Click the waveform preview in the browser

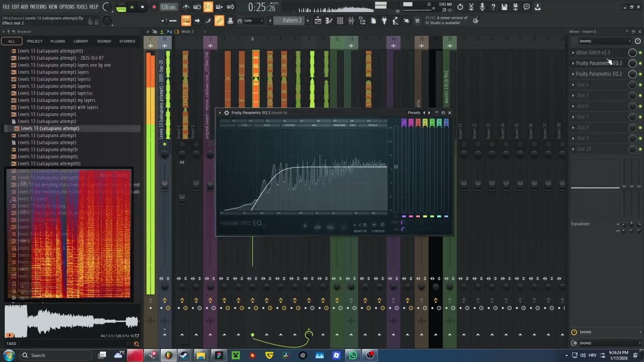pos(71,320)
